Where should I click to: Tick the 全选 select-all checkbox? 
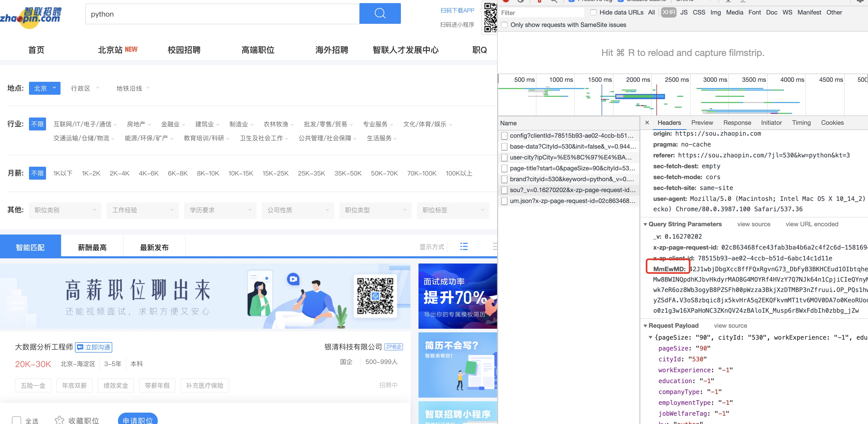coord(17,420)
